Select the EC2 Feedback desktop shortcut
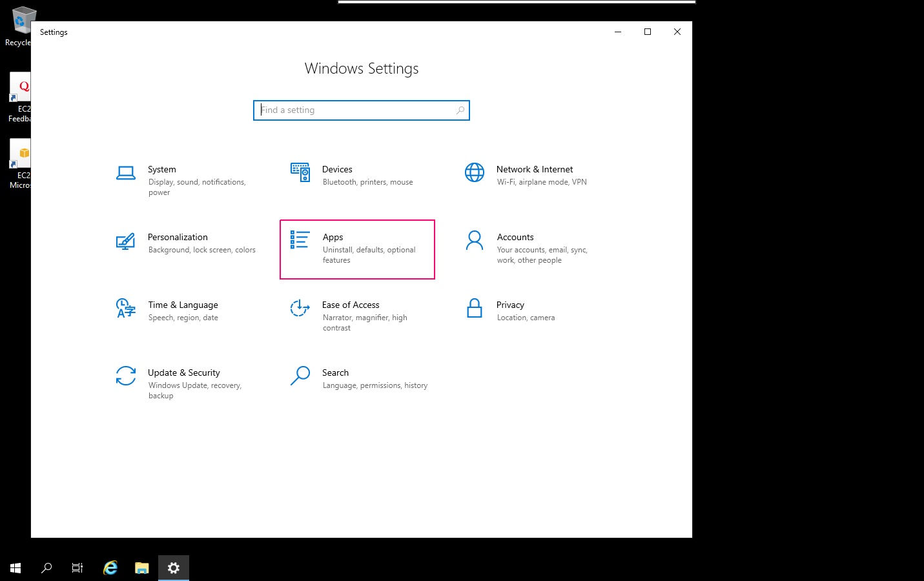The width and height of the screenshot is (924, 581). click(19, 97)
